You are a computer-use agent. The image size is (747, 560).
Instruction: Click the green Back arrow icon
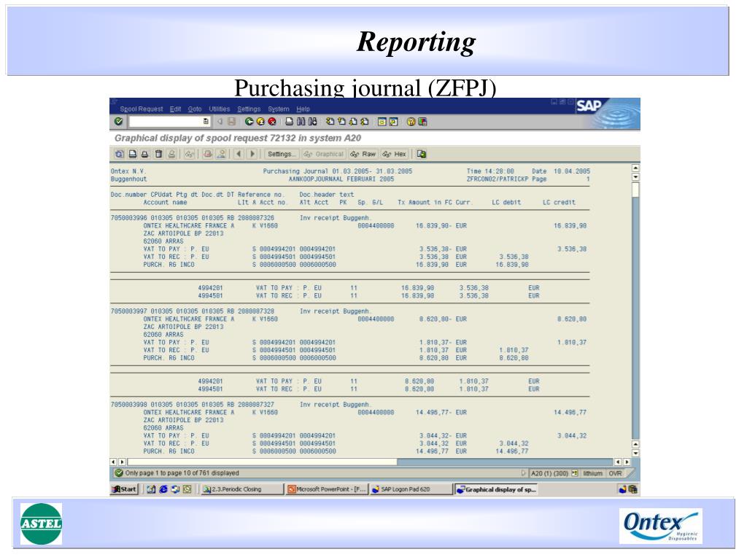(x=249, y=122)
